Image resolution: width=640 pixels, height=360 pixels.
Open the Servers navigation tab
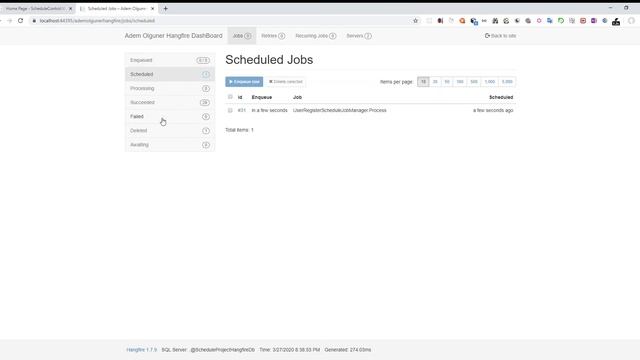tap(359, 36)
